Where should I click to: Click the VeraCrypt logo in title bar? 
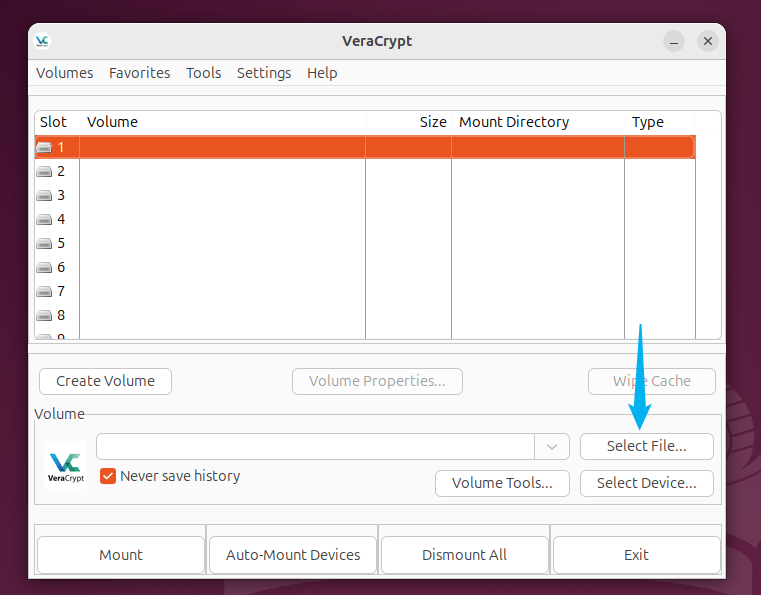[42, 41]
